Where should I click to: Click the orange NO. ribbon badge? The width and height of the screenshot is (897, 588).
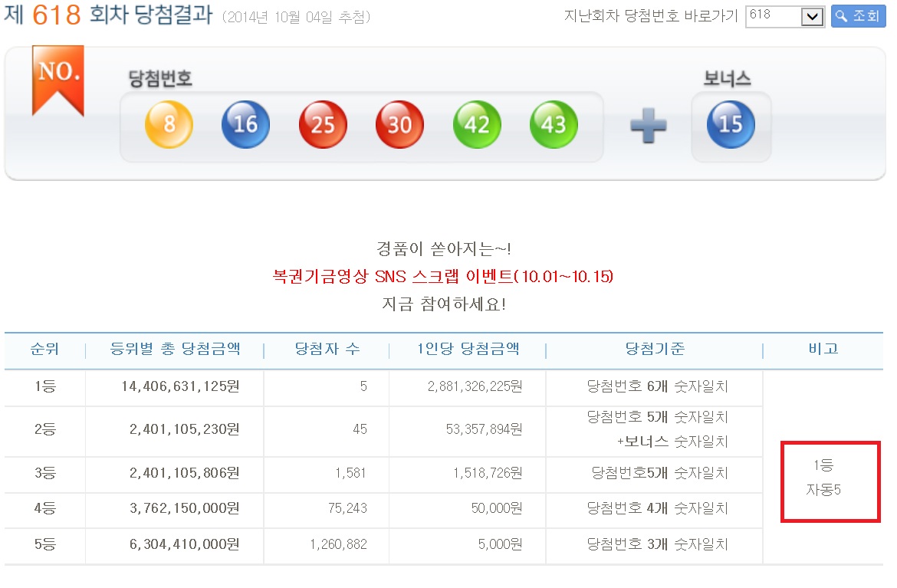[58, 78]
